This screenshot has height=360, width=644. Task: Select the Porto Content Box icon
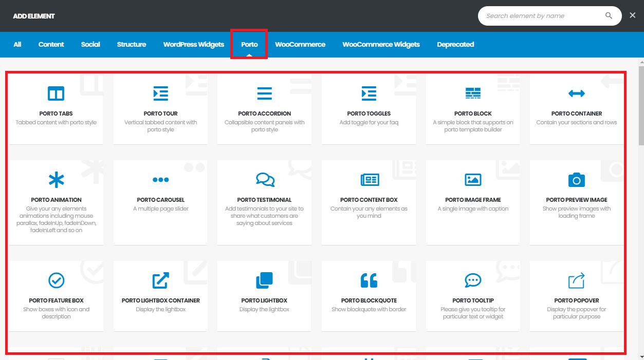point(370,180)
